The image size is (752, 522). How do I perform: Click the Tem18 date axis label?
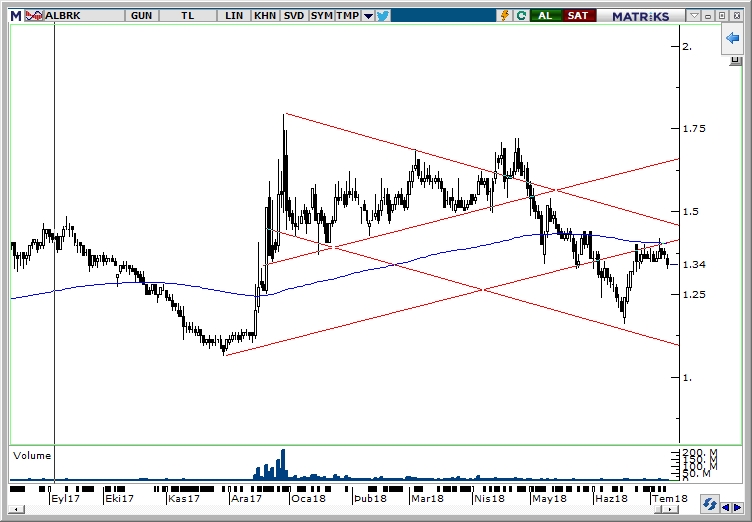click(x=670, y=498)
